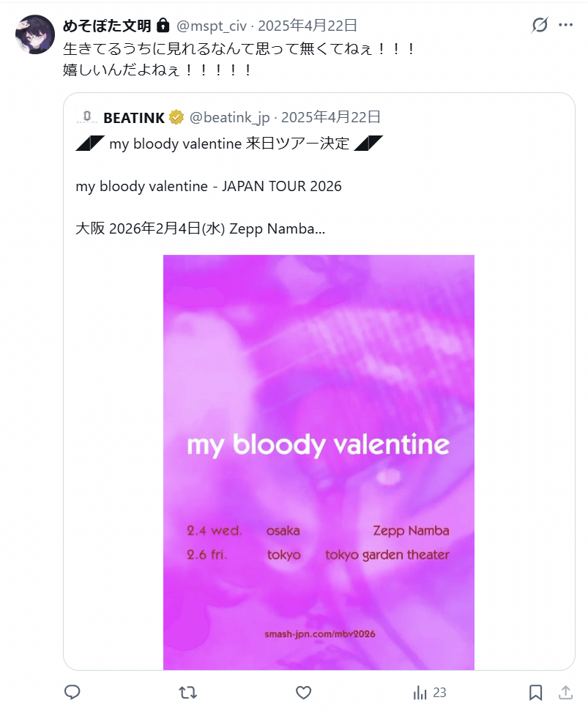This screenshot has width=588, height=711.
Task: Click the share upload icon
Action: coord(565,692)
